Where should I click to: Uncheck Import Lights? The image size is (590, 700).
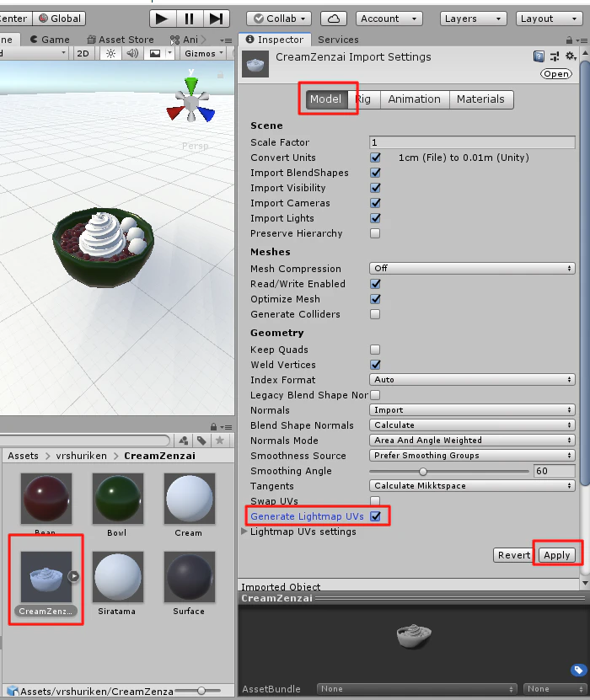[375, 218]
